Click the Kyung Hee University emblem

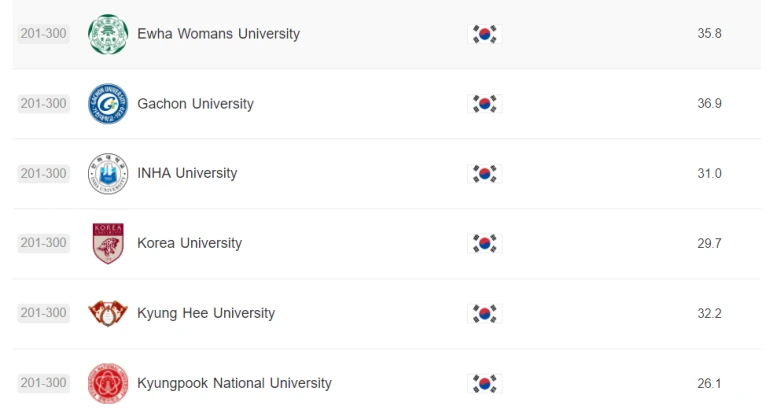click(x=108, y=313)
